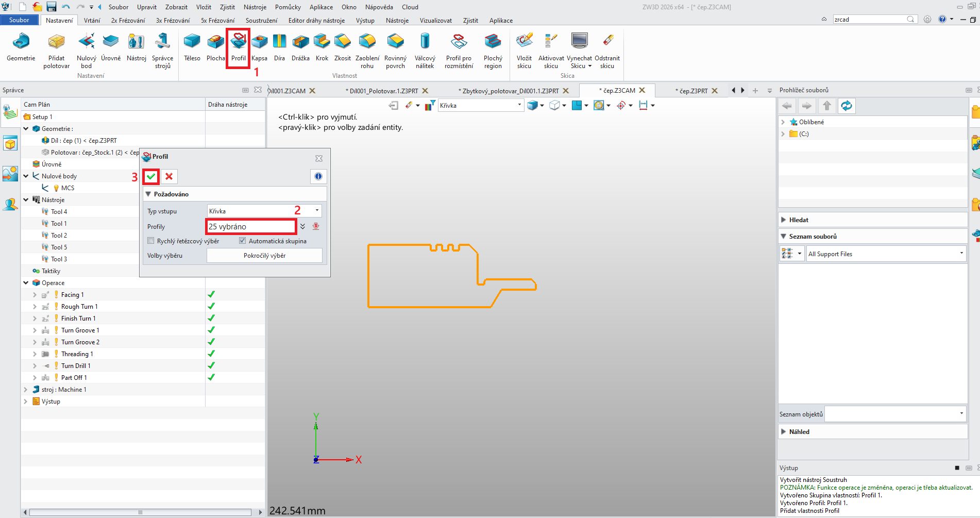The image size is (980, 518).
Task: Switch to the Soustružení ribbon tab
Action: (261, 20)
